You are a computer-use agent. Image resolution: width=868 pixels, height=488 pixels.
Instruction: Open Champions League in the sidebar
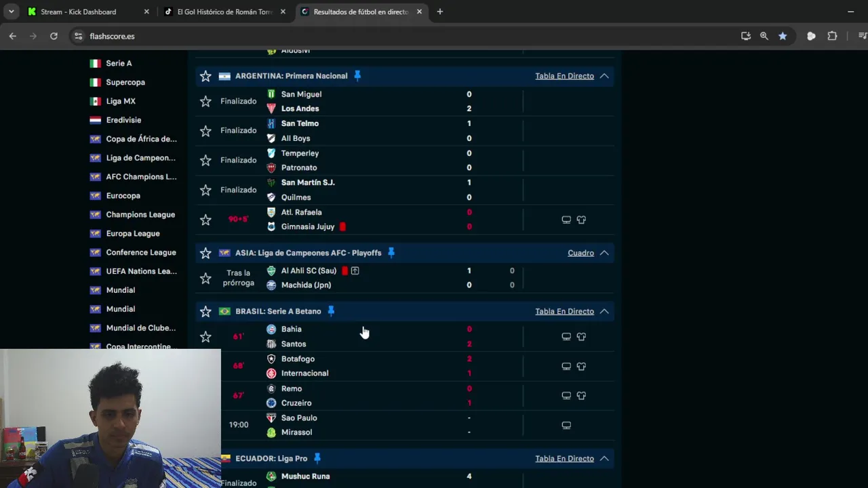(140, 214)
